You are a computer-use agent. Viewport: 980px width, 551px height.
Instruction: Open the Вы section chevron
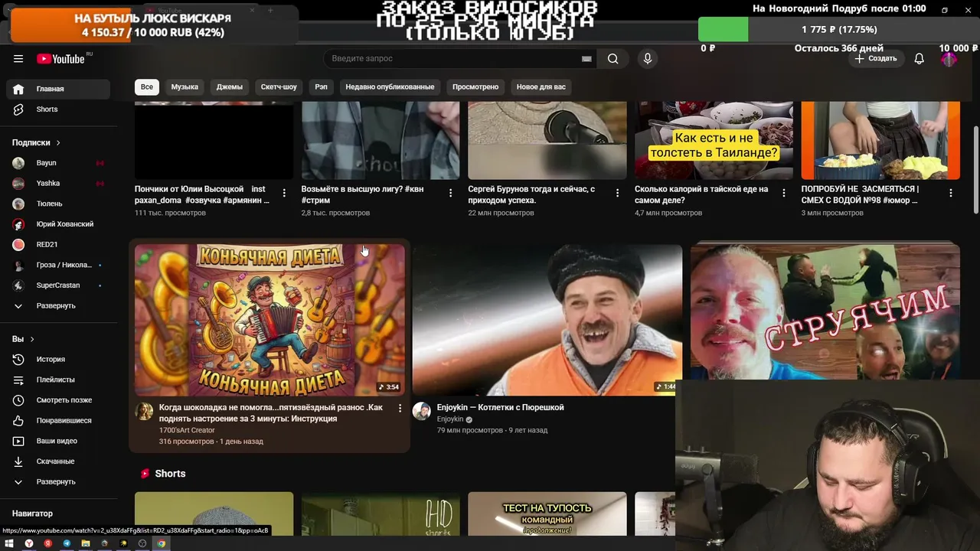pyautogui.click(x=32, y=339)
